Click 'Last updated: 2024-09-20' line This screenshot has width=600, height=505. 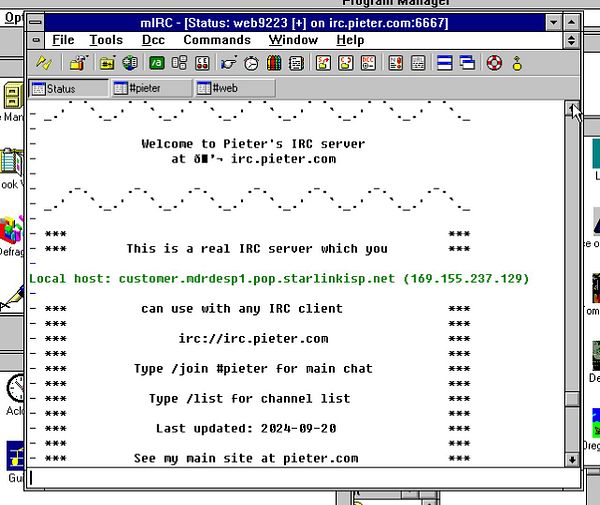[246, 428]
